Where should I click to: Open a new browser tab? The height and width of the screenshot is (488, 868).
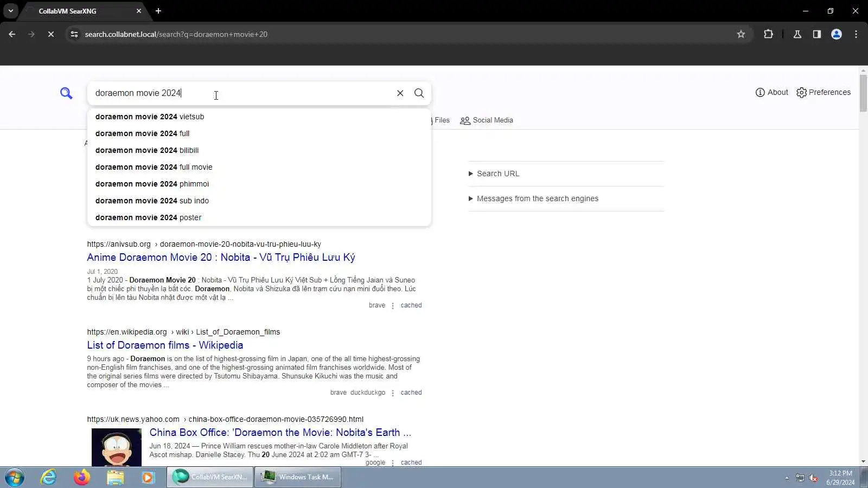[158, 11]
